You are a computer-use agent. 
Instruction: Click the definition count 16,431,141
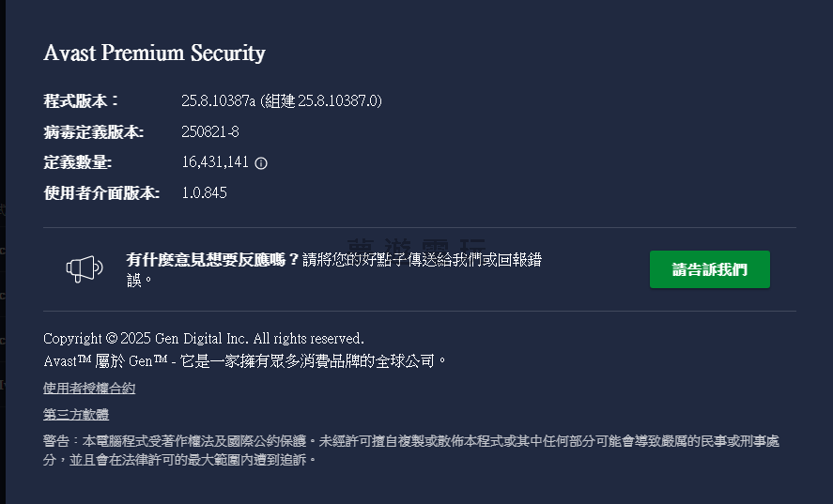click(x=215, y=163)
